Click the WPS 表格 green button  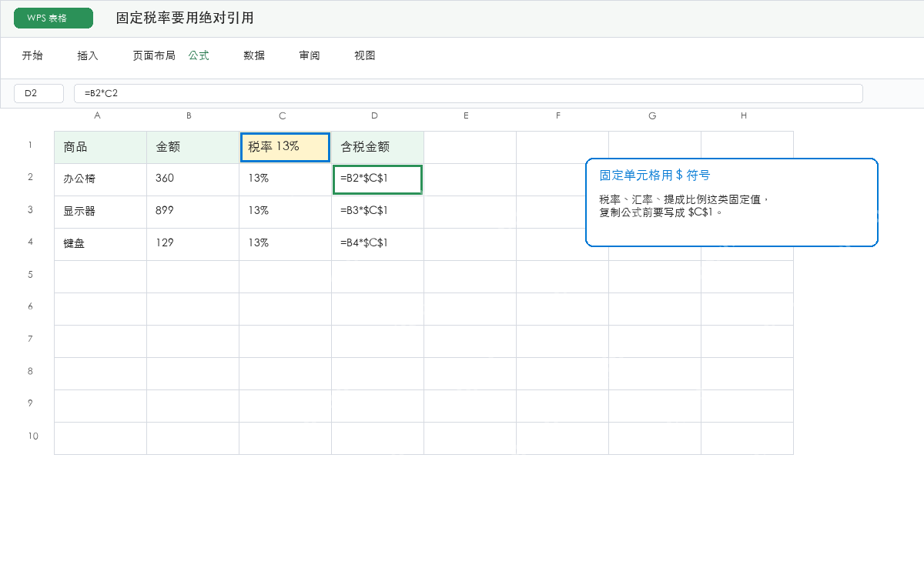click(53, 18)
